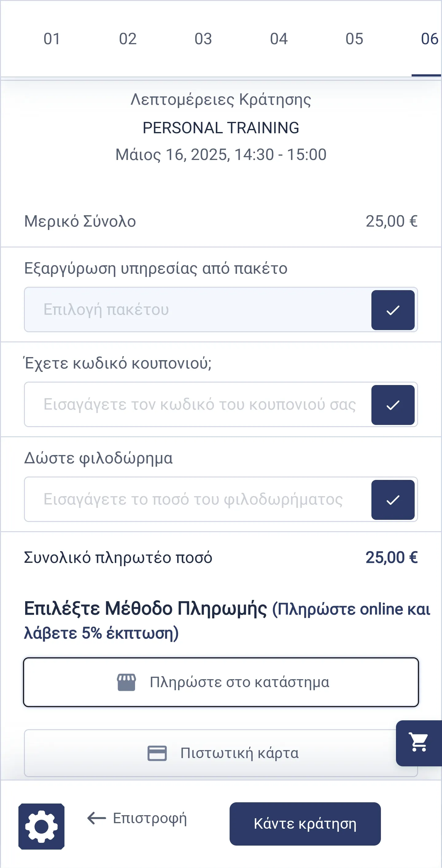Select the active step 06 tab
This screenshot has height=868, width=442.
(x=429, y=39)
